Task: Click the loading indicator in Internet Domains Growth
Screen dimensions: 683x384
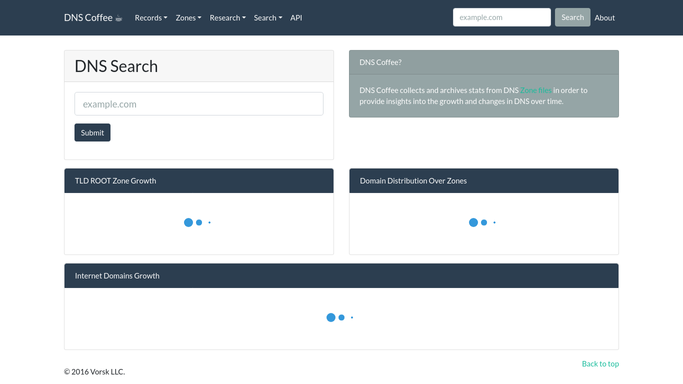Action: coord(340,317)
